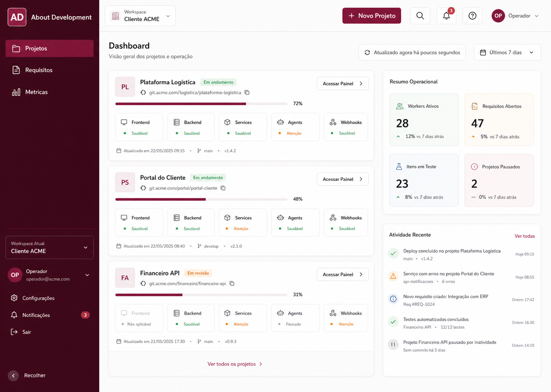Viewport: 551px width, 392px height.
Task: Click the PL project avatar
Action: 125,87
